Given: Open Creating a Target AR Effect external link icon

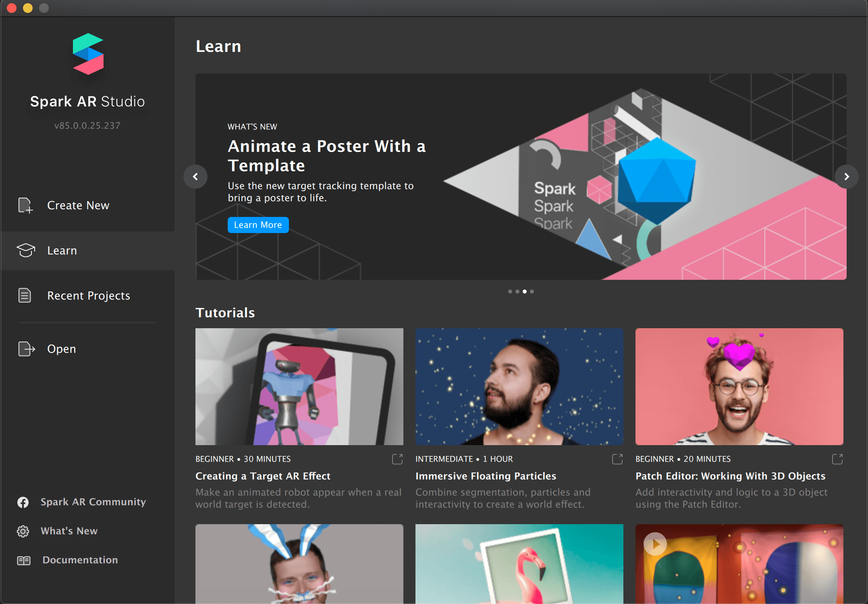Looking at the screenshot, I should 397,459.
